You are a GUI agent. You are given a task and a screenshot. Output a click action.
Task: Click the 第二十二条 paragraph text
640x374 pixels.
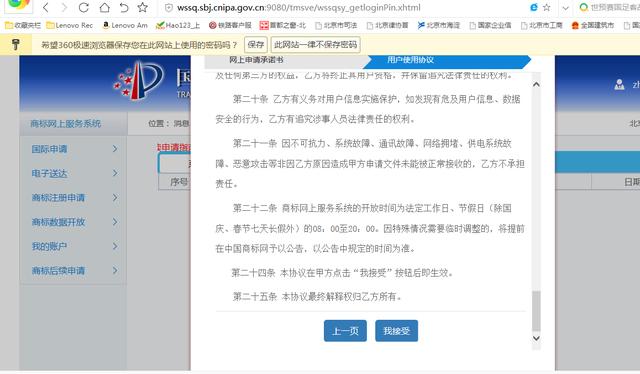click(370, 228)
